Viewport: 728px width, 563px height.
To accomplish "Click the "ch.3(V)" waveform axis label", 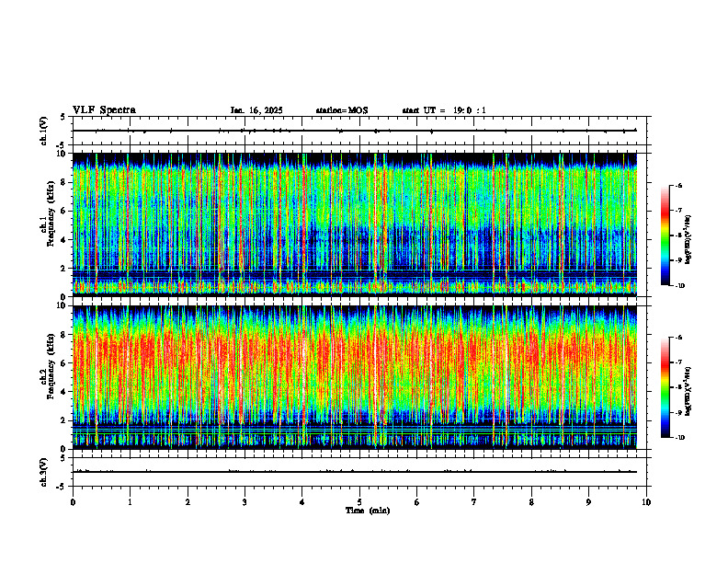I will point(43,472).
